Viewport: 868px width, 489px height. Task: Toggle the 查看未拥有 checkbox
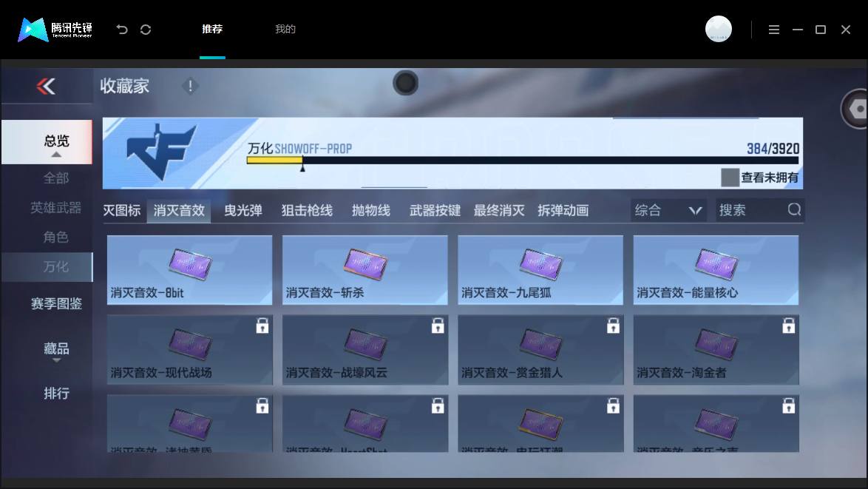pos(730,178)
